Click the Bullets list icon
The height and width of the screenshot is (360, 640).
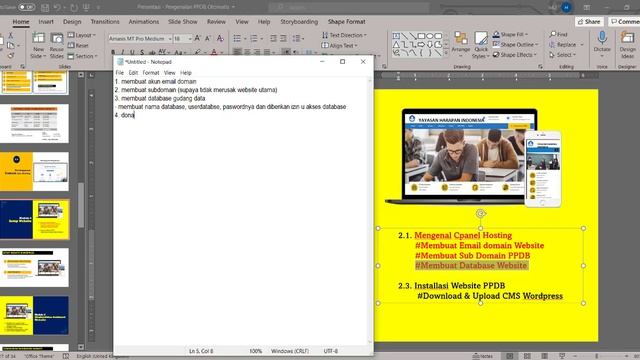coord(237,38)
